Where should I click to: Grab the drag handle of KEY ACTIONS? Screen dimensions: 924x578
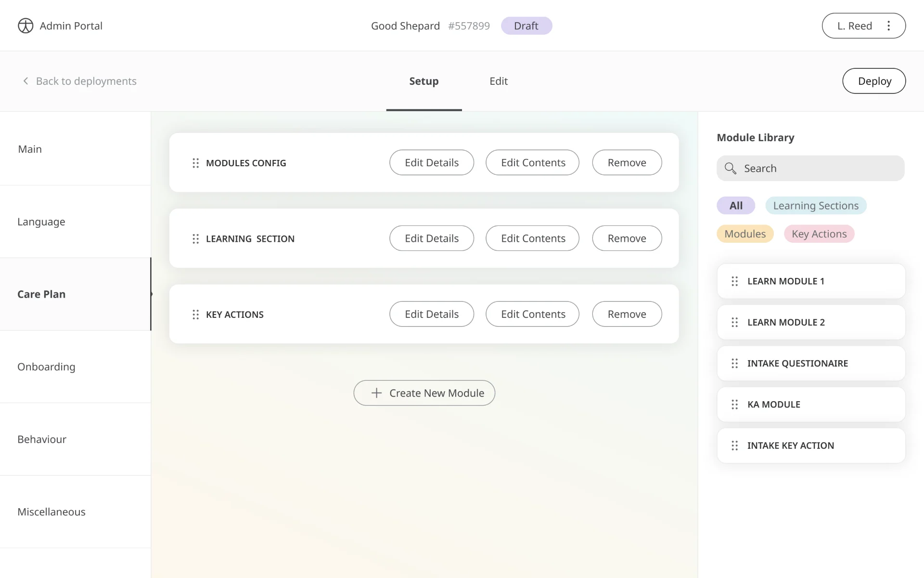point(195,314)
